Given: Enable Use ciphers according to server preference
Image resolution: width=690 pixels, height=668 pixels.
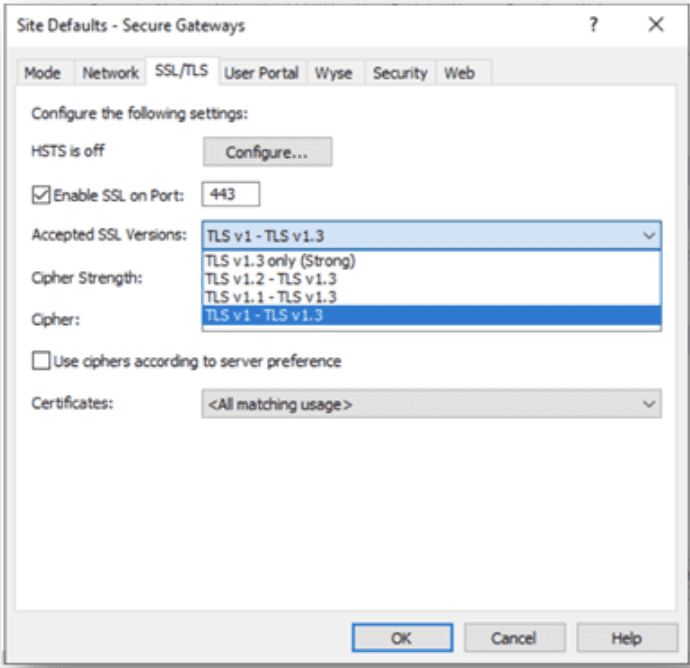Looking at the screenshot, I should click(41, 361).
